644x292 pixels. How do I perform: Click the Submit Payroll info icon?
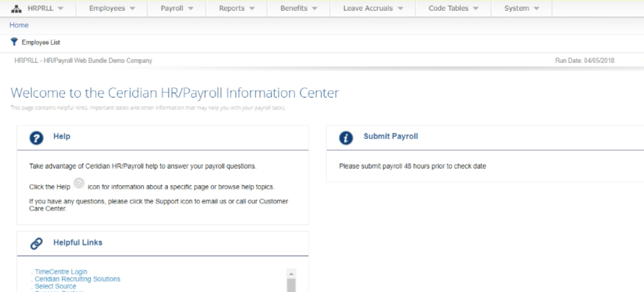[346, 138]
